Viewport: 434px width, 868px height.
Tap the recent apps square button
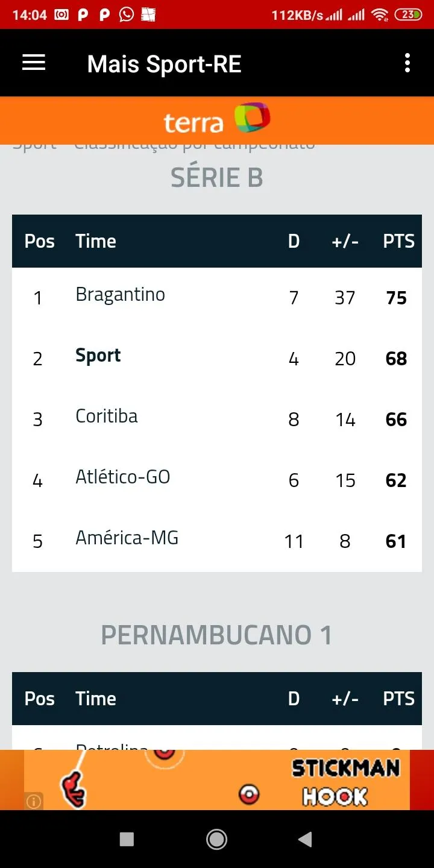[x=127, y=839]
